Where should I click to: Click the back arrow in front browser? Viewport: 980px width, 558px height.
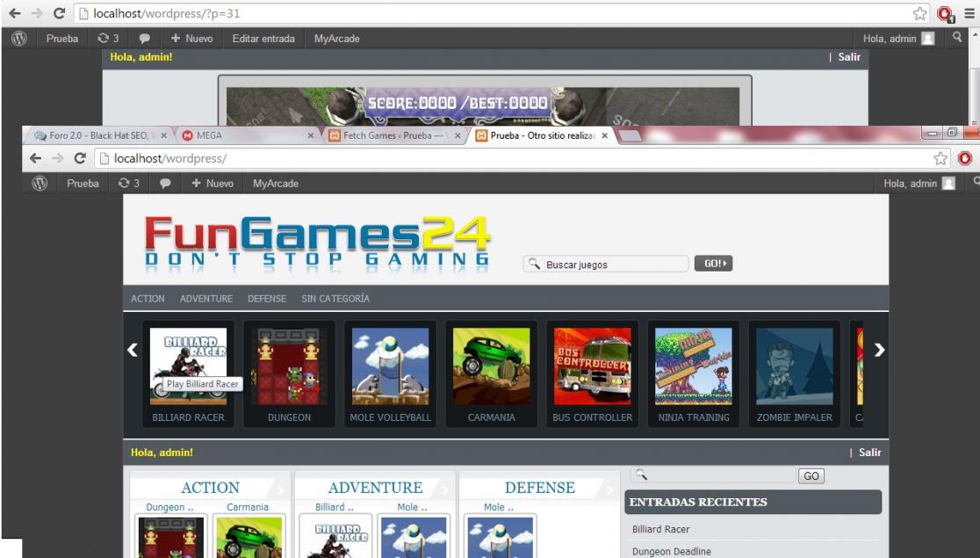34,158
